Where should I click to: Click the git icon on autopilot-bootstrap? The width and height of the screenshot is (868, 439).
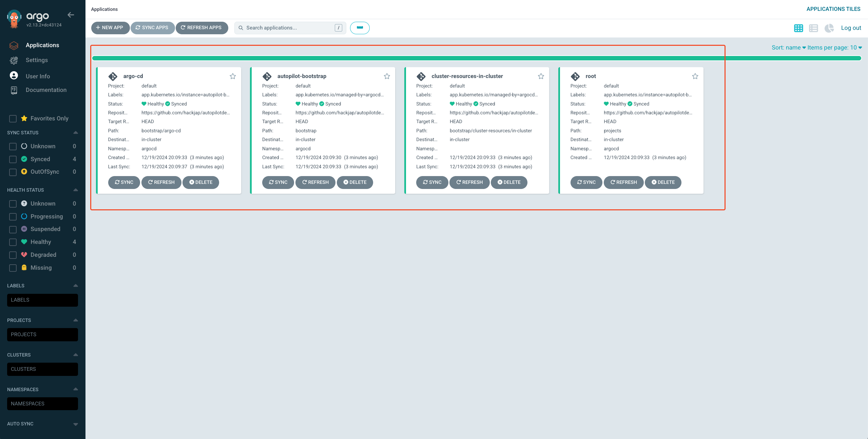pos(267,76)
